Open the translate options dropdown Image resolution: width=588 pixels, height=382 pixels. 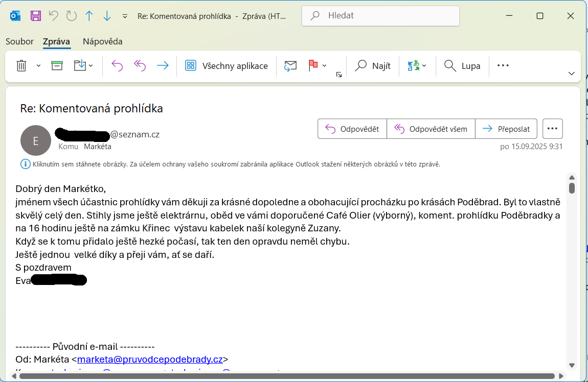(x=424, y=66)
